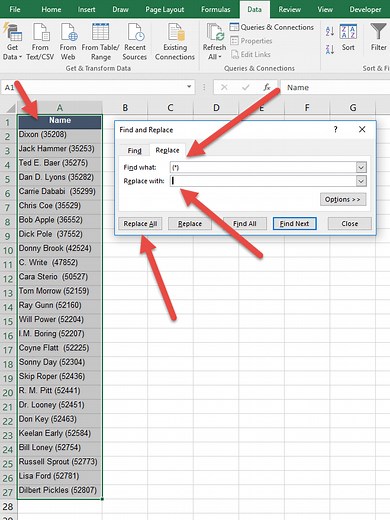Screen dimensions: 390x520
Task: Click the Find Next button
Action: 294,224
